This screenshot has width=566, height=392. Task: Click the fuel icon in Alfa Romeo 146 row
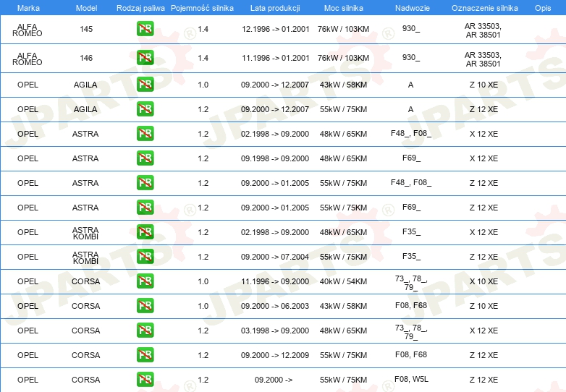click(x=145, y=58)
